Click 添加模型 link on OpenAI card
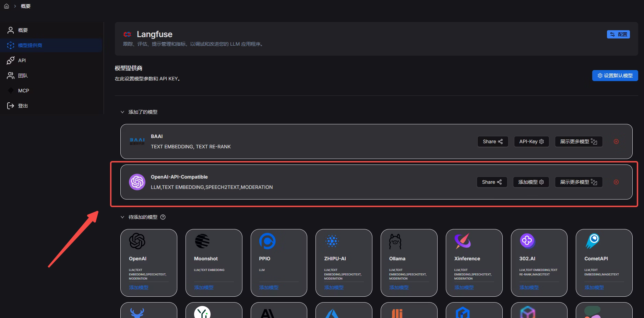 coord(139,287)
